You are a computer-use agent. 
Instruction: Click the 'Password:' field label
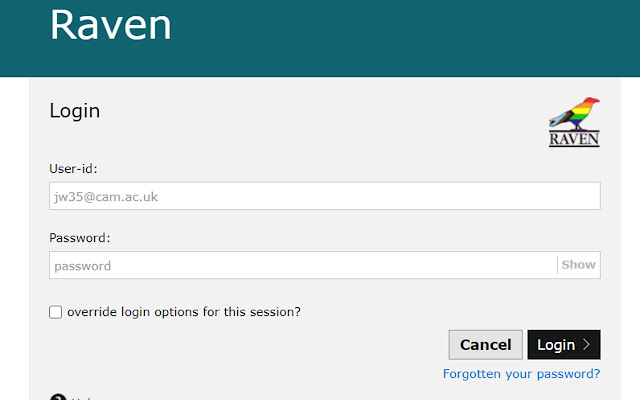[x=79, y=238]
